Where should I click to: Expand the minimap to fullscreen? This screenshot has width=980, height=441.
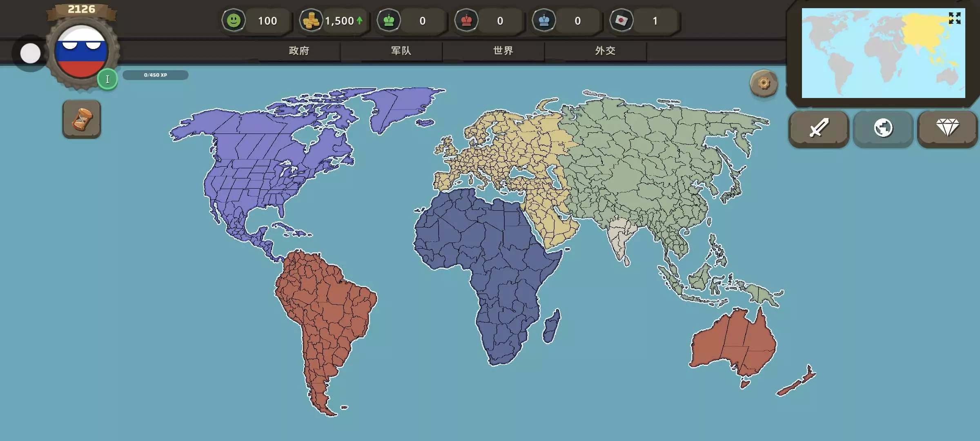(954, 18)
